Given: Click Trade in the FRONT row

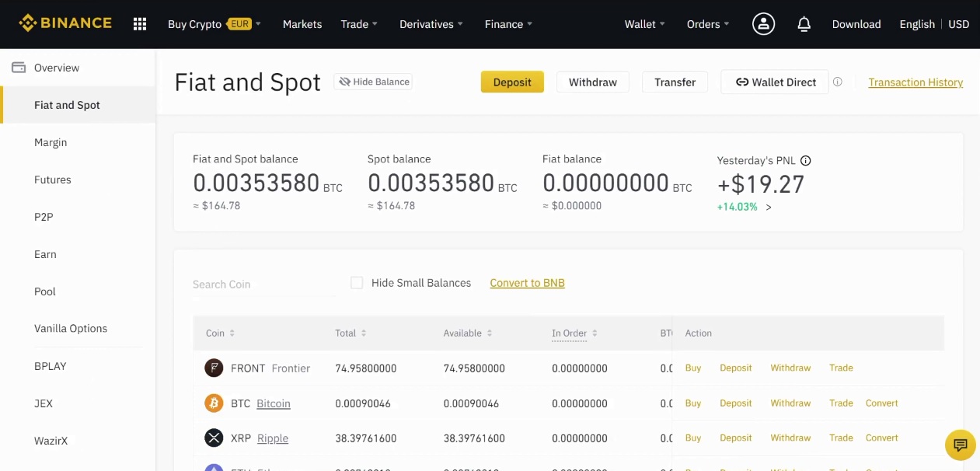Looking at the screenshot, I should (841, 368).
